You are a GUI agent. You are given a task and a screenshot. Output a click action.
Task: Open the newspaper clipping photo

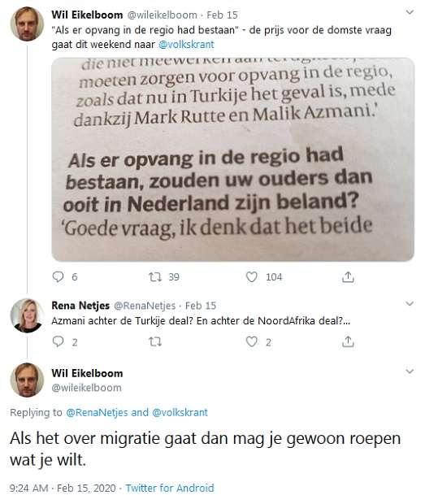[233, 159]
